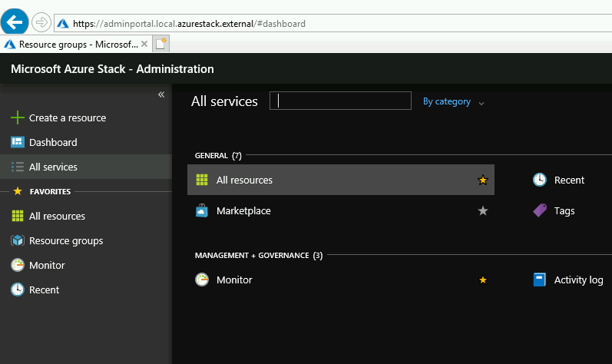
Task: Open Activity log service
Action: [x=578, y=280]
